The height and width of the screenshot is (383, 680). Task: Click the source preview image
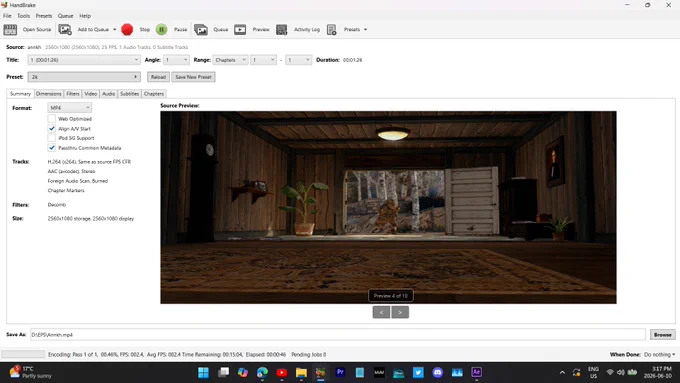(388, 207)
